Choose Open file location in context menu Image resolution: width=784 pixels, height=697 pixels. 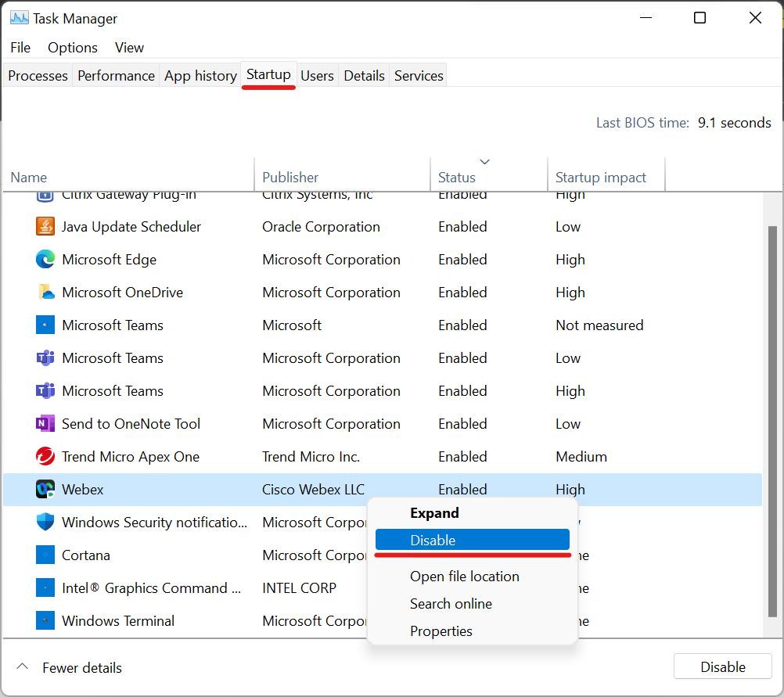[472, 576]
